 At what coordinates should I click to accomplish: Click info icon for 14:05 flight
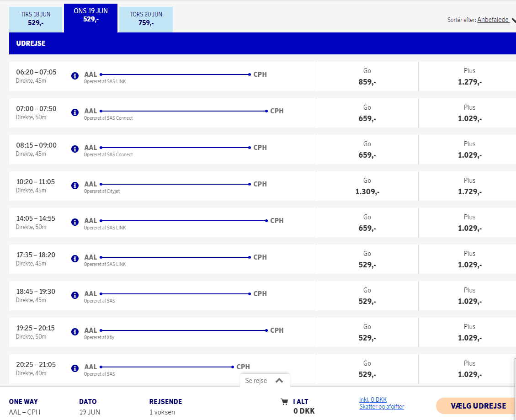(x=75, y=222)
